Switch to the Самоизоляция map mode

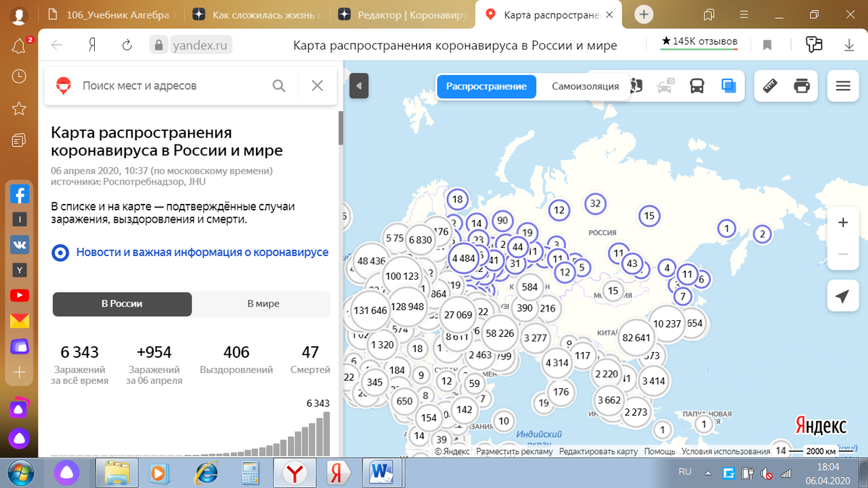(585, 86)
